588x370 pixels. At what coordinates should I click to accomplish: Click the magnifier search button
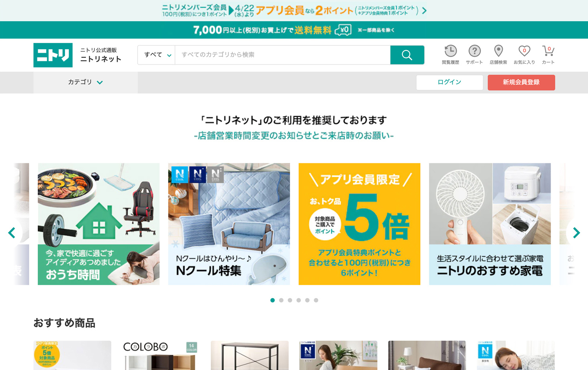pos(407,55)
